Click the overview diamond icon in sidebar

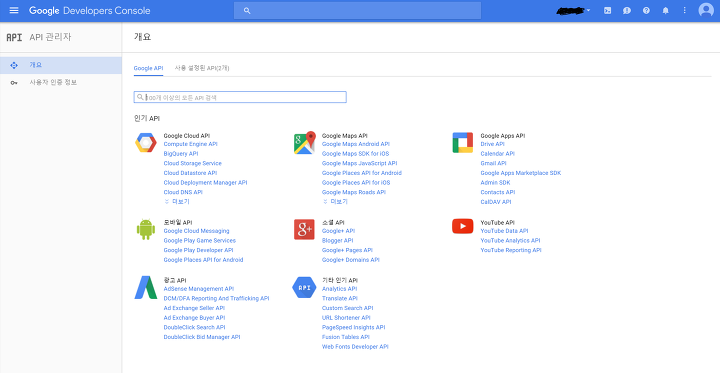point(14,65)
